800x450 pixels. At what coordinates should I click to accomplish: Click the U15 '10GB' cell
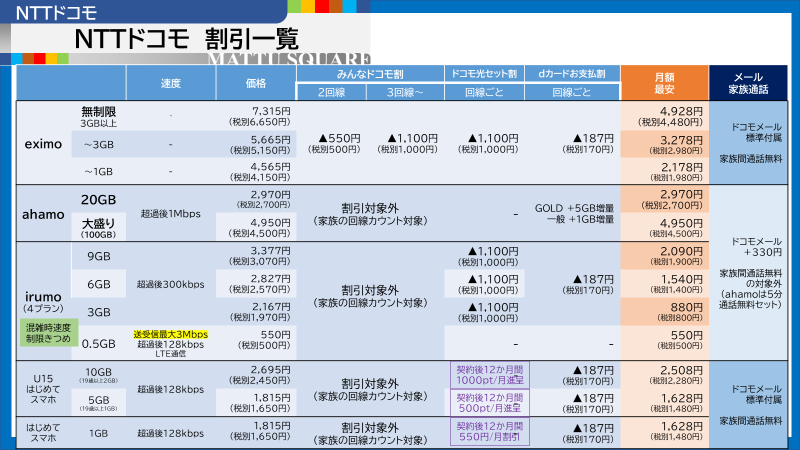click(x=98, y=374)
